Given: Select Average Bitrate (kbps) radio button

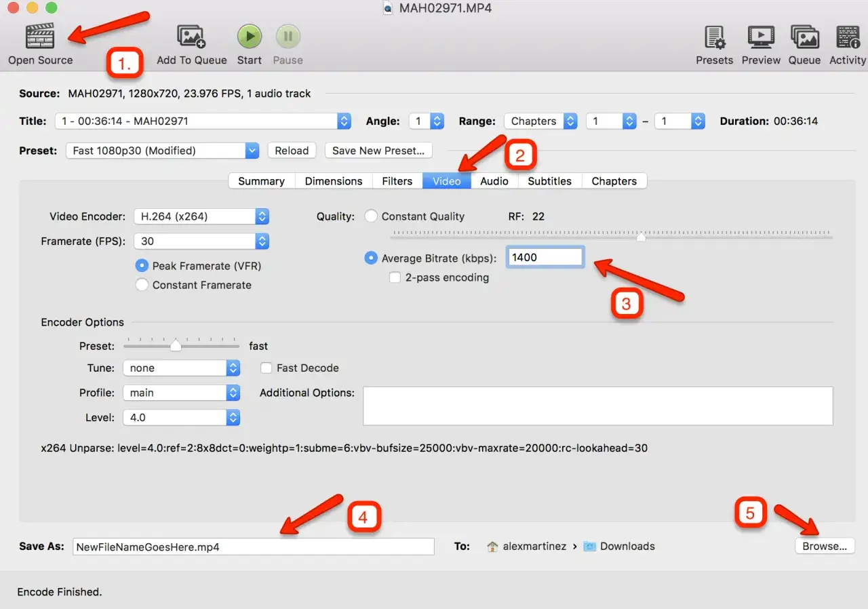Looking at the screenshot, I should click(x=371, y=258).
